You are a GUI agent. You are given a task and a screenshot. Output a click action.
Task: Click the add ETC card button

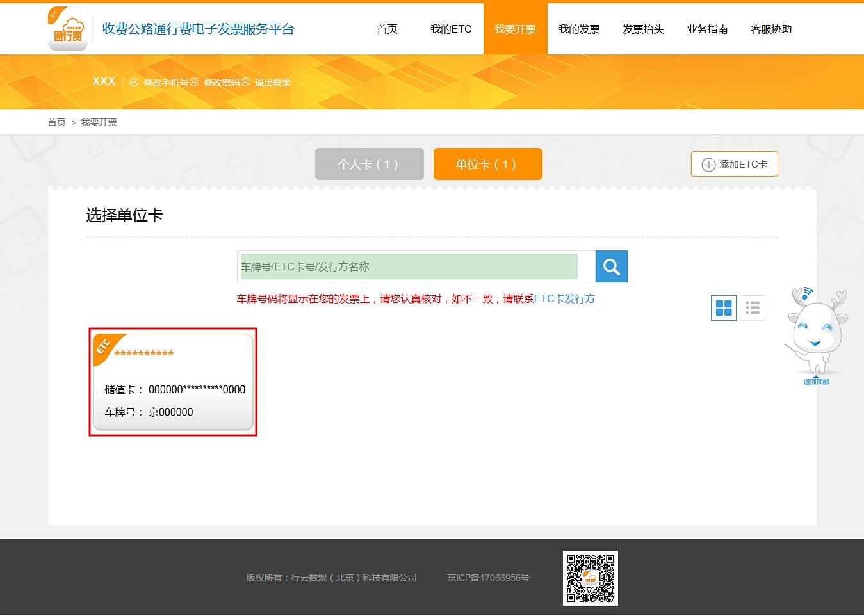click(x=734, y=165)
